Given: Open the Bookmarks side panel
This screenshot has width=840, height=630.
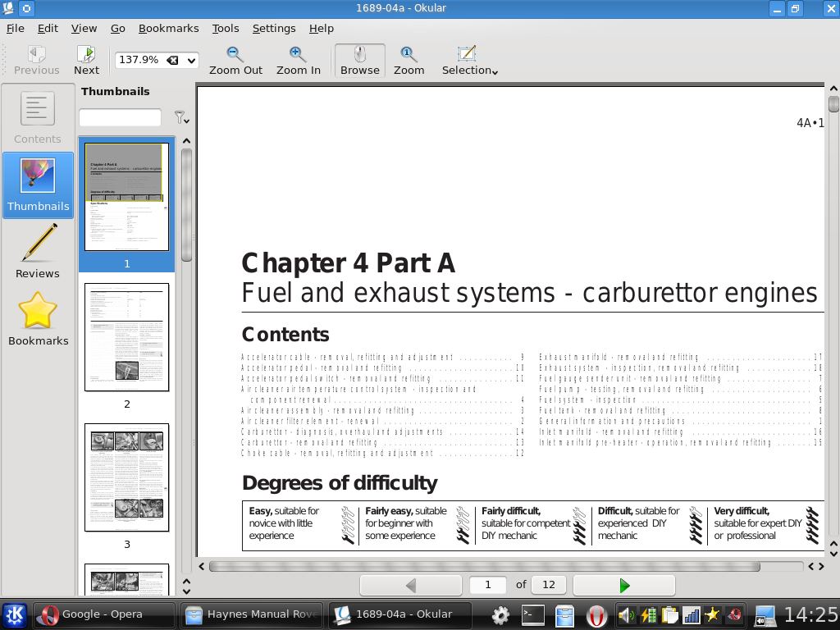Looking at the screenshot, I should [x=38, y=319].
